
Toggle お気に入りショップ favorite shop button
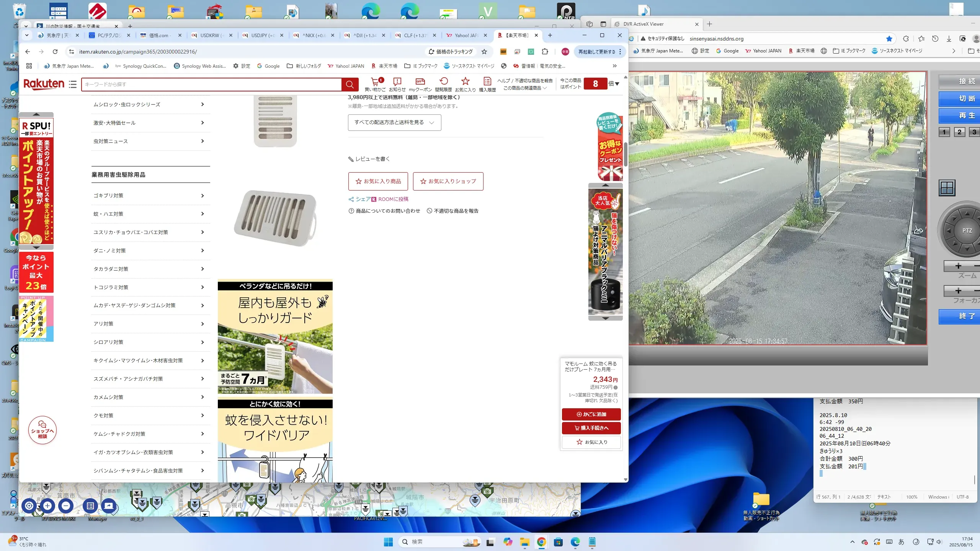coord(448,181)
